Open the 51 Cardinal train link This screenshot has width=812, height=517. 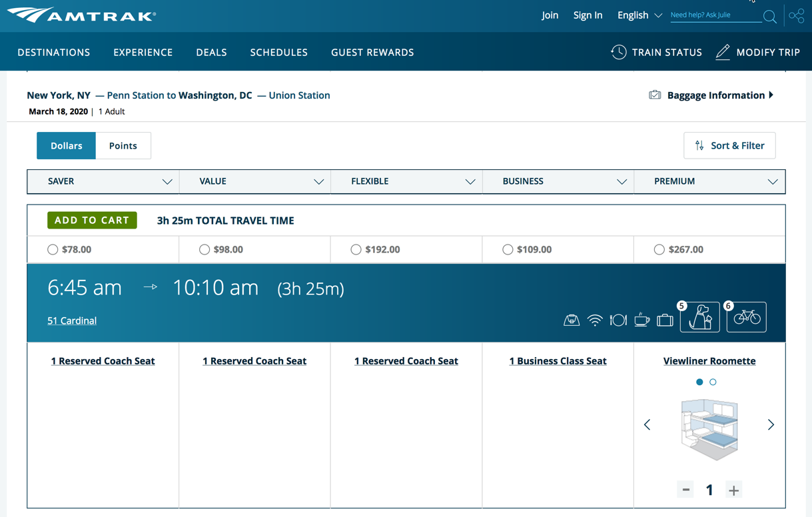(71, 320)
